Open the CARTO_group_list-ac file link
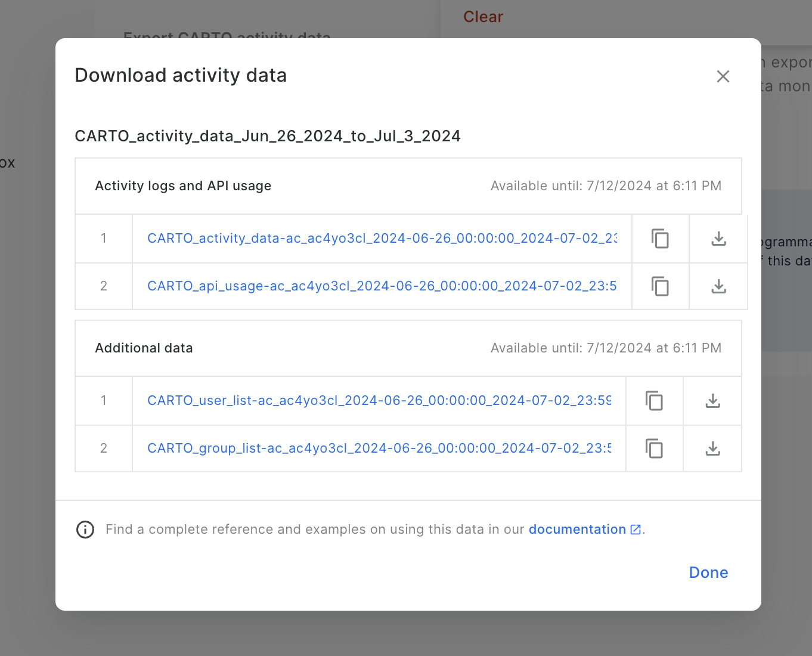 coord(379,448)
